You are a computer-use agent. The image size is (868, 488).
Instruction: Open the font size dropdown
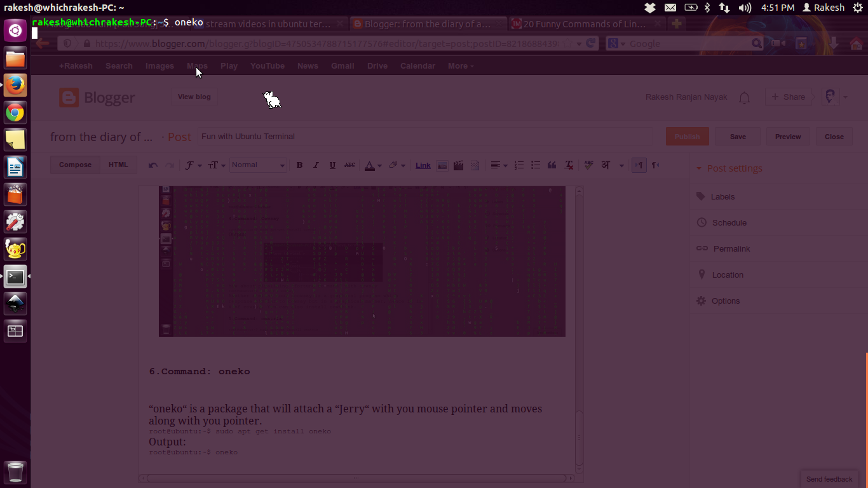tap(217, 165)
